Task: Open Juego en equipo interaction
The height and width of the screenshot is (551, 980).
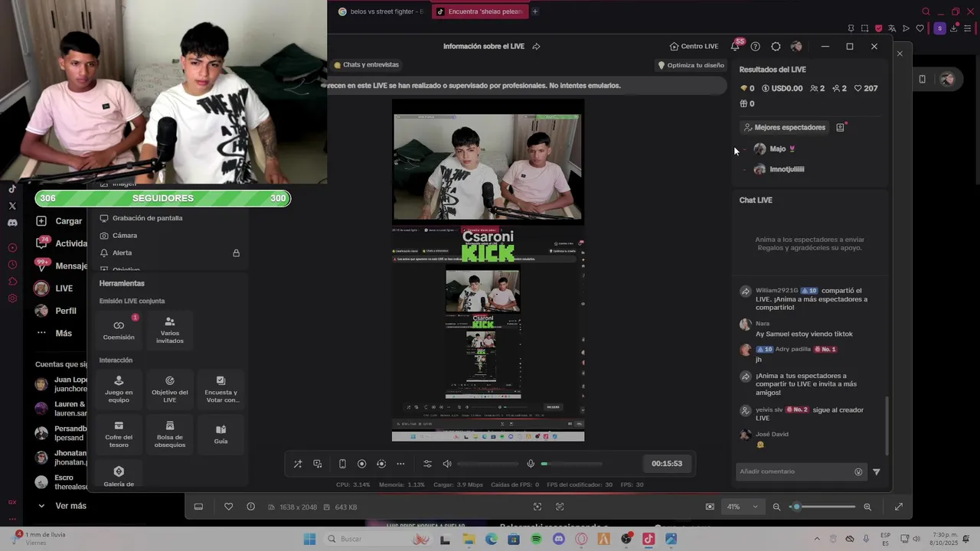Action: (x=119, y=390)
